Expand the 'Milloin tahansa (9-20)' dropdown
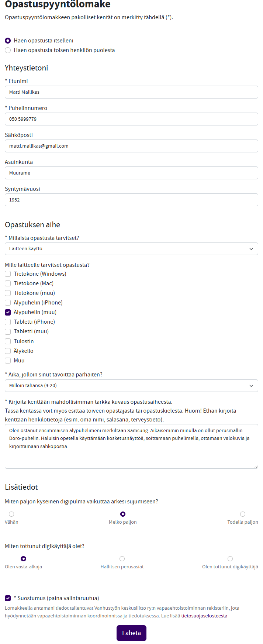The width and height of the screenshot is (263, 644). (131, 386)
